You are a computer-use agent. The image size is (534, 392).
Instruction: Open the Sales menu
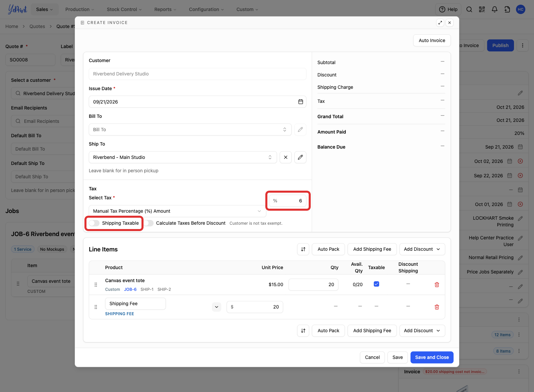click(44, 9)
